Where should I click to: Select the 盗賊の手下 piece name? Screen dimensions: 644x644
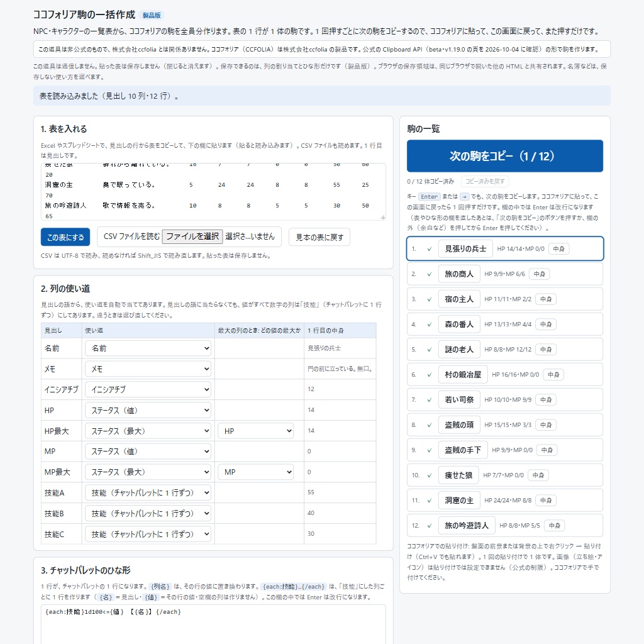(463, 450)
